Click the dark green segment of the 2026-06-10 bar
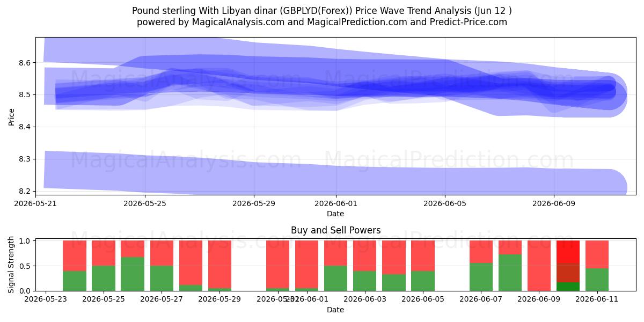Screen dimensions: 644x322 click(x=568, y=287)
